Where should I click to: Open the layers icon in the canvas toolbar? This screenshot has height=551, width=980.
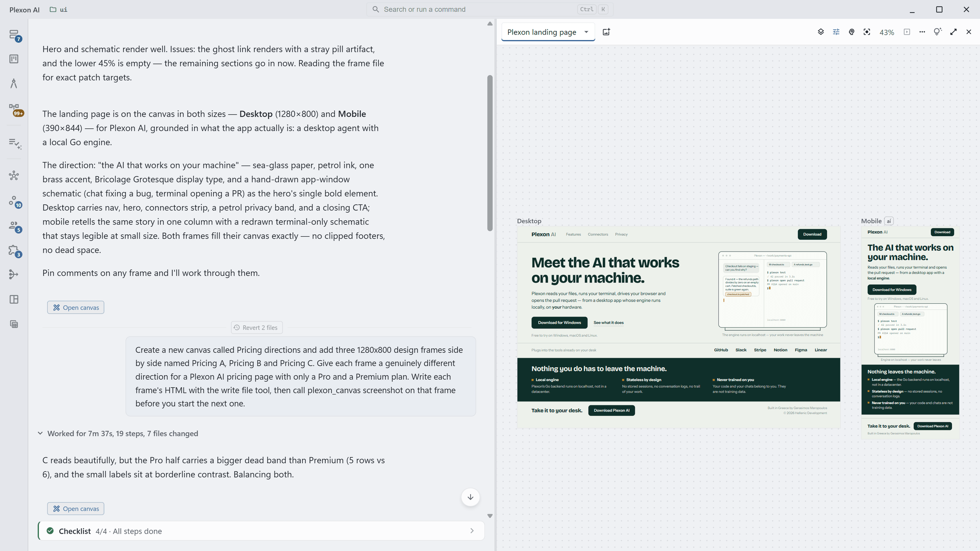tap(821, 32)
